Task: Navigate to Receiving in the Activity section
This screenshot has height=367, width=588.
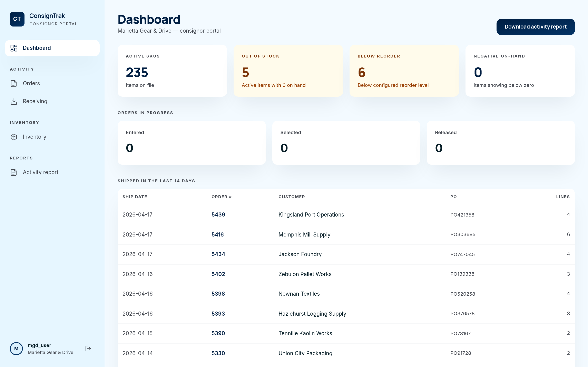Action: (35, 101)
